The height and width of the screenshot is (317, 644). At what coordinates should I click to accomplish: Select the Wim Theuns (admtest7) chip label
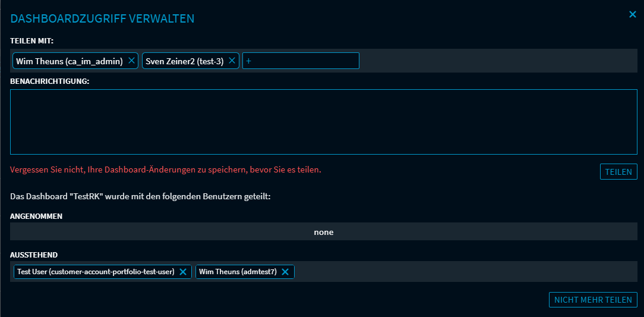click(238, 272)
